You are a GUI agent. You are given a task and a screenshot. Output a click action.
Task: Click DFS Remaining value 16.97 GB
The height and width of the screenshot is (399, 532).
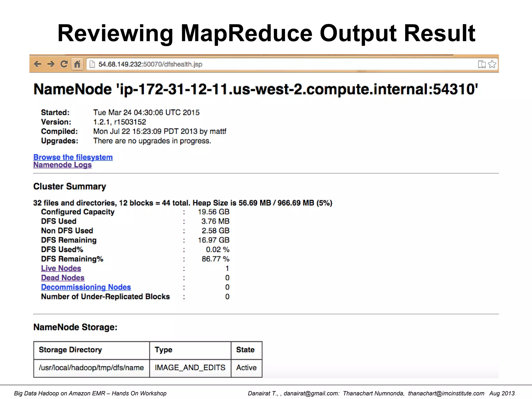214,240
